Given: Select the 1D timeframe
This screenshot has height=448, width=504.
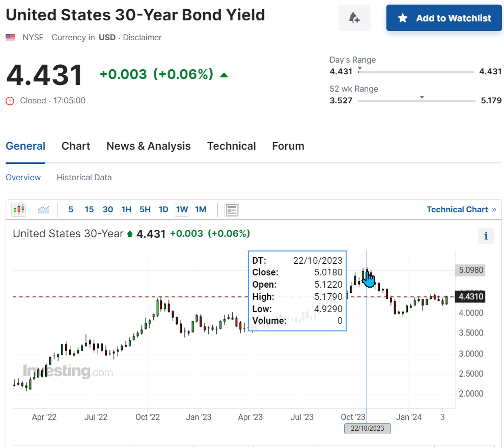Looking at the screenshot, I should [163, 210].
